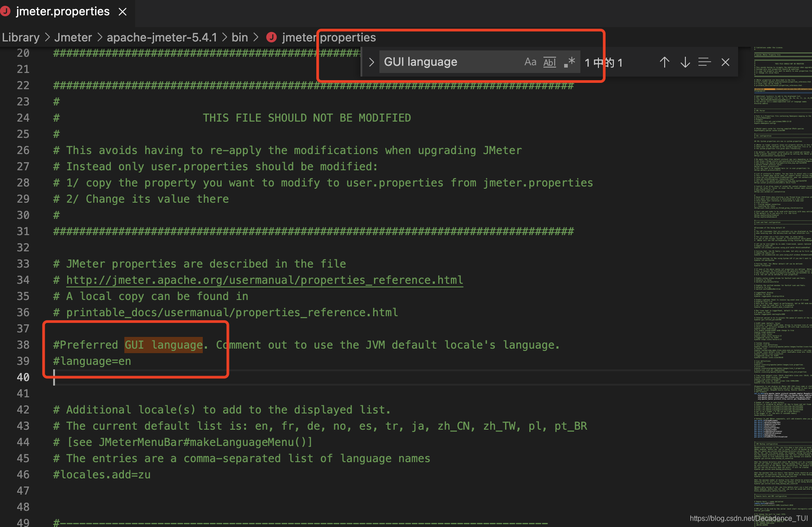The height and width of the screenshot is (527, 812).
Task: Click the breadcrumb file icon before jmeter.properties
Action: point(271,37)
